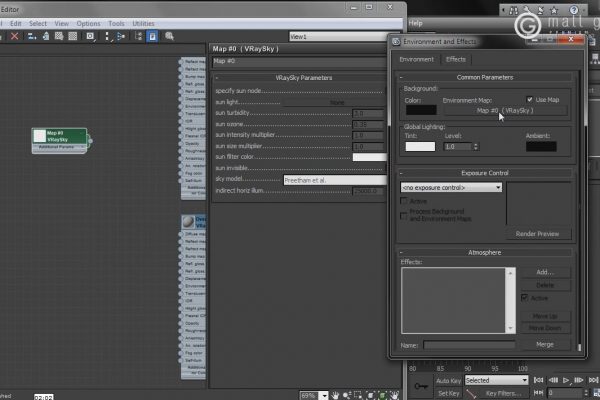Enable Process Background and Environment Maps checkbox
This screenshot has width=600, height=400.
pyautogui.click(x=404, y=216)
